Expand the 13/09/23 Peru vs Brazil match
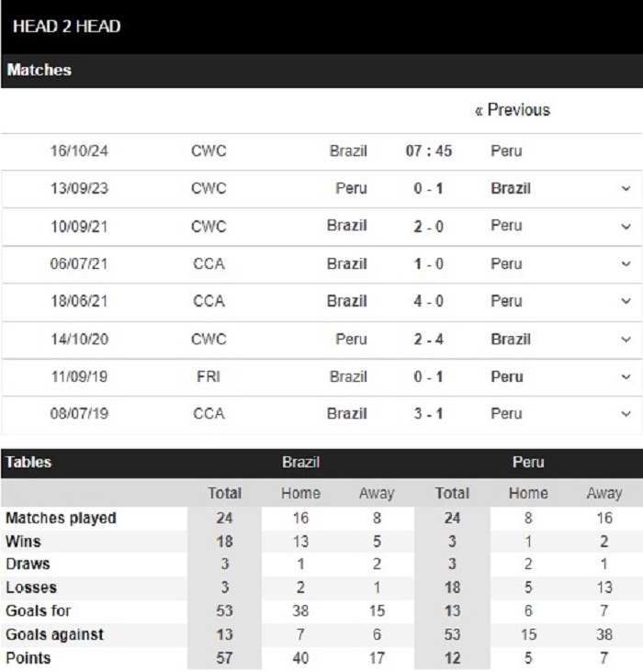 (x=626, y=188)
